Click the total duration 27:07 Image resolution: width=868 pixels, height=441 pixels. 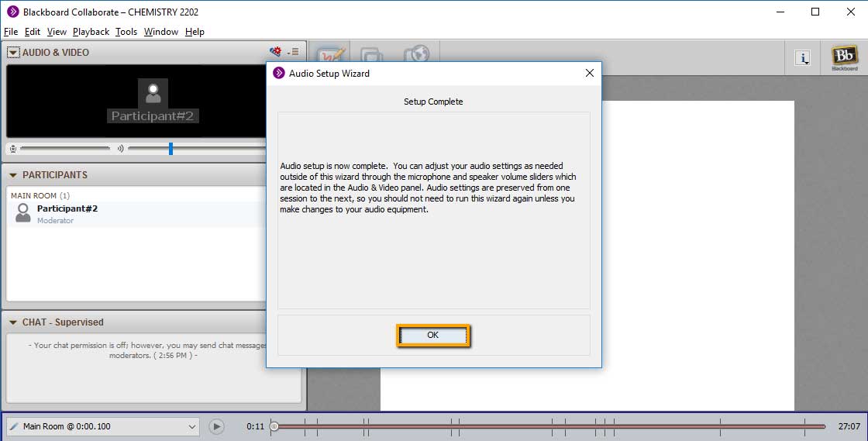(849, 426)
